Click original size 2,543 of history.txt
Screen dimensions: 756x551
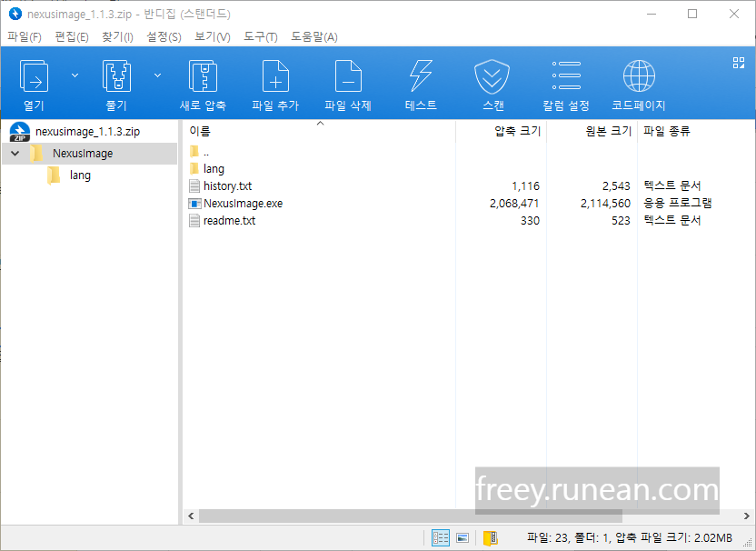click(x=616, y=186)
